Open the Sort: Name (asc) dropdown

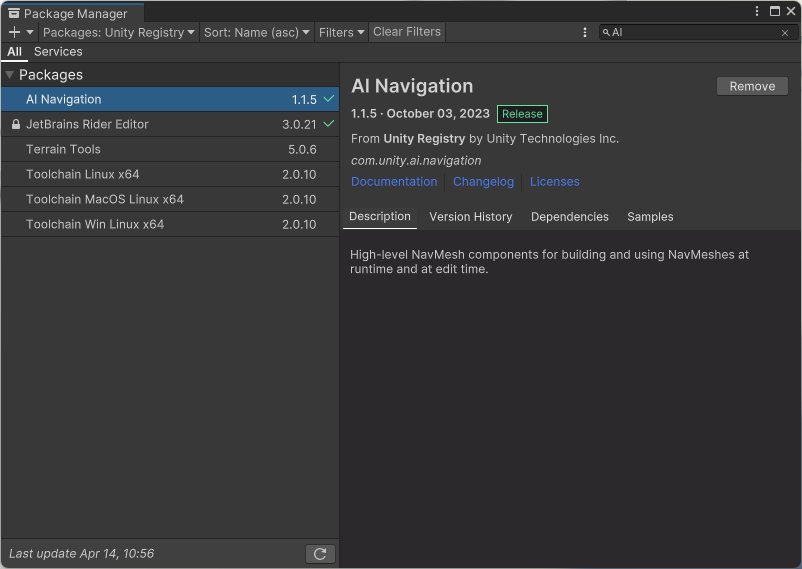click(x=256, y=32)
